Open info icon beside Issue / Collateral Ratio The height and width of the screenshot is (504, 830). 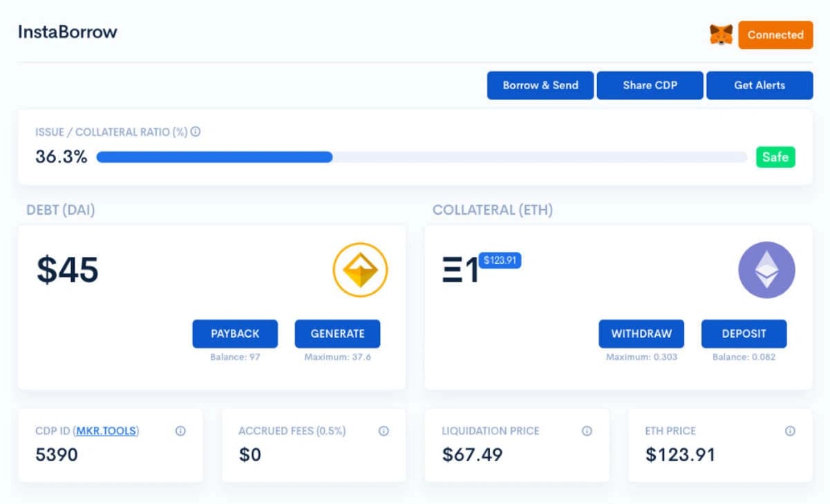coord(196,131)
